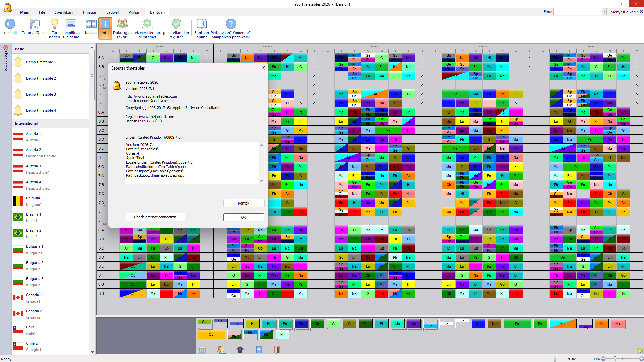Select the 5.A class row header
This screenshot has width=644, height=362.
coord(102,58)
